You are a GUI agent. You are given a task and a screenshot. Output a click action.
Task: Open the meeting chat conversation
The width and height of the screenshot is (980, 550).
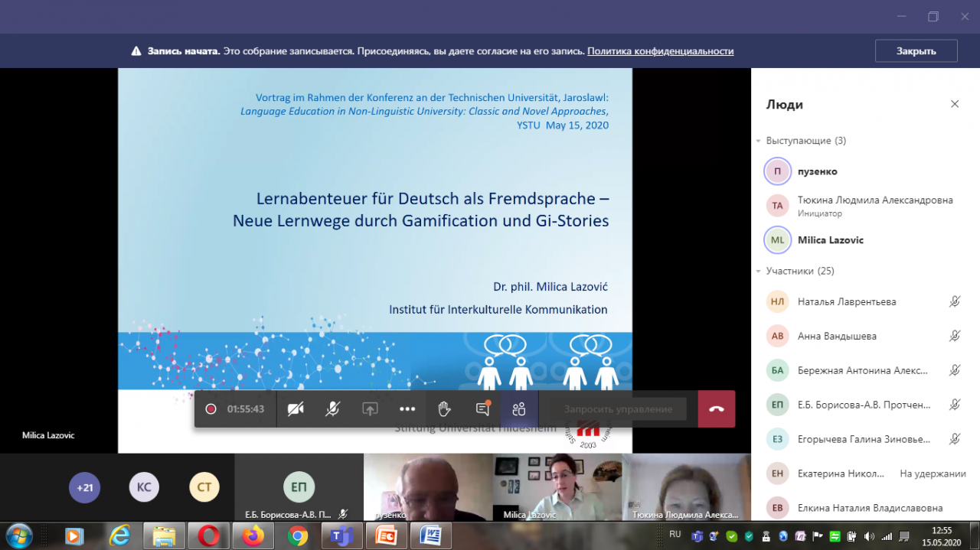[x=482, y=409]
